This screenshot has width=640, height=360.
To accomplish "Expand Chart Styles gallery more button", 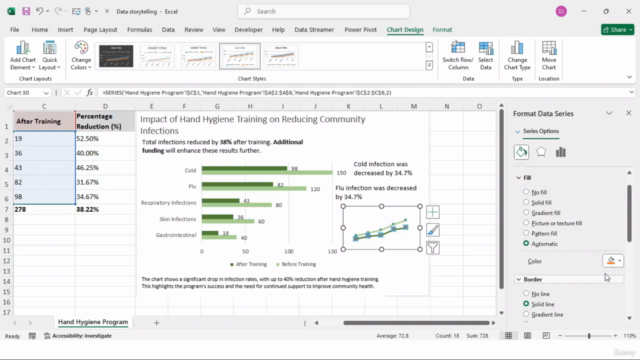I will point(429,65).
